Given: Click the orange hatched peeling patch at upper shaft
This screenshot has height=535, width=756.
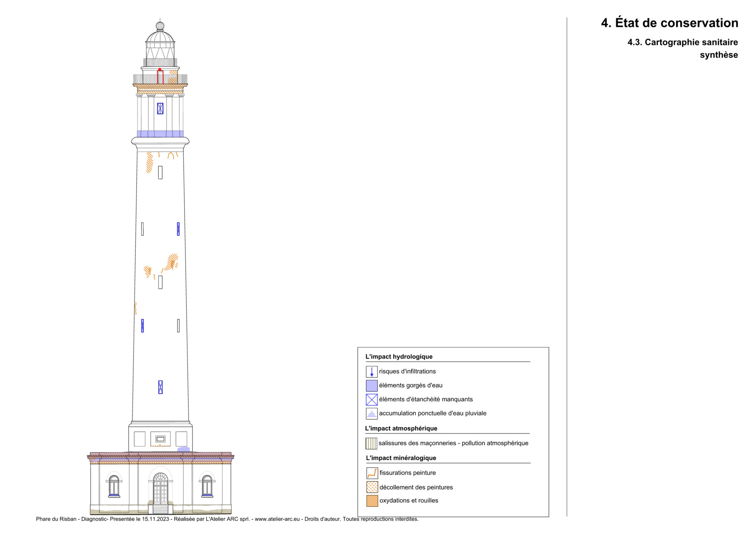Looking at the screenshot, I should pos(150,162).
